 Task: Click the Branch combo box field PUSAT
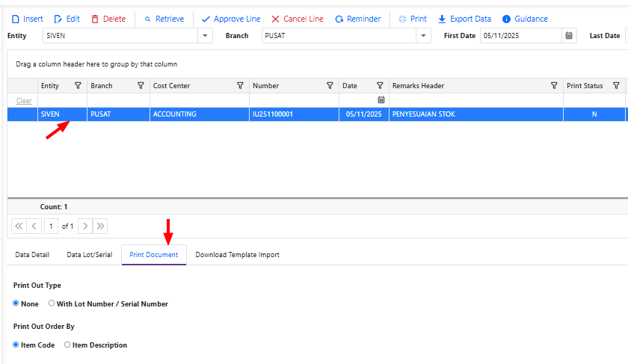click(339, 36)
